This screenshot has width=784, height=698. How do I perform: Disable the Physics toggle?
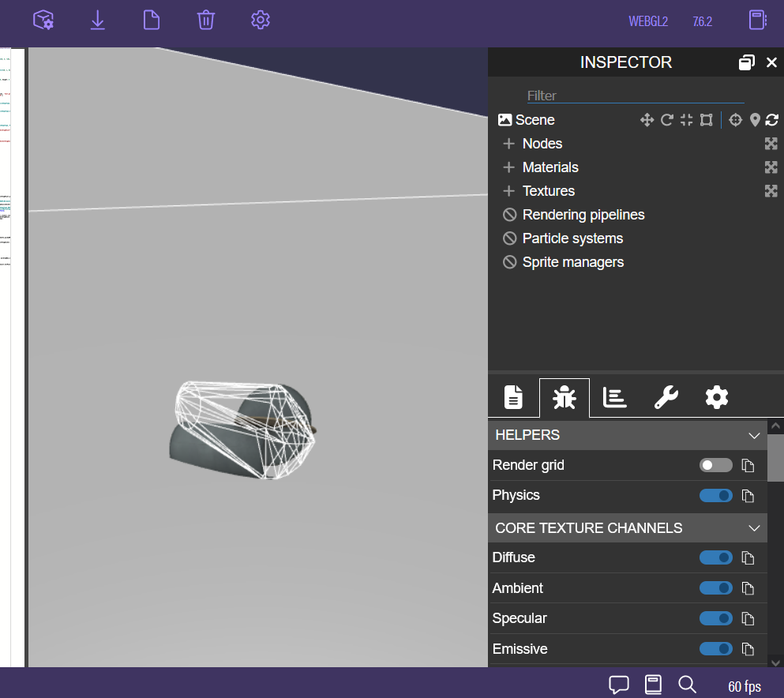715,496
